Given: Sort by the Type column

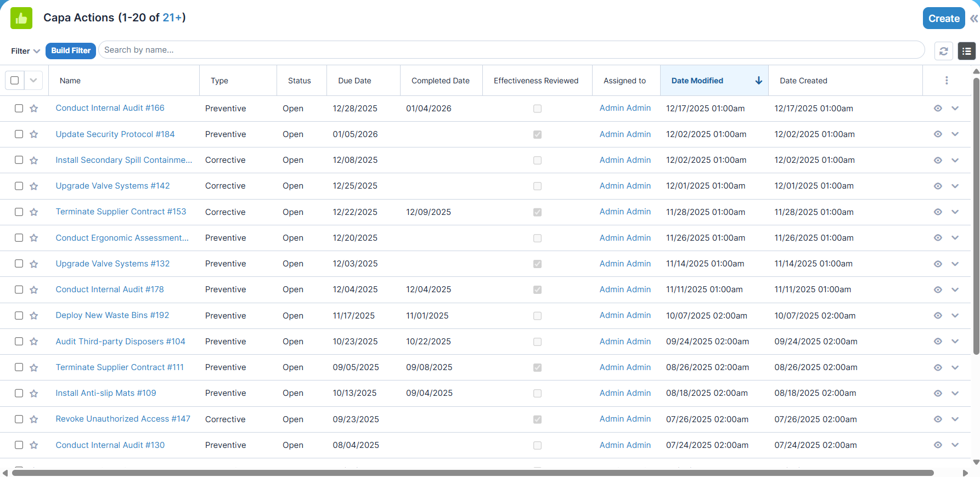Looking at the screenshot, I should click(x=219, y=81).
